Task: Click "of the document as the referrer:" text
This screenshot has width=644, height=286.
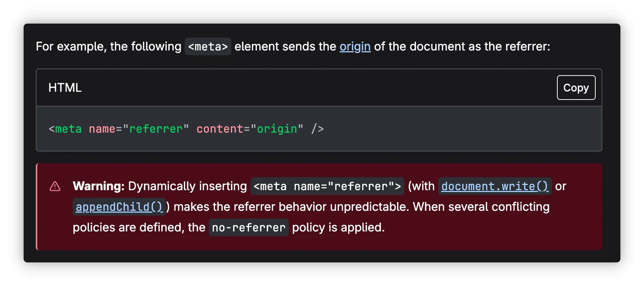Action: tap(462, 46)
